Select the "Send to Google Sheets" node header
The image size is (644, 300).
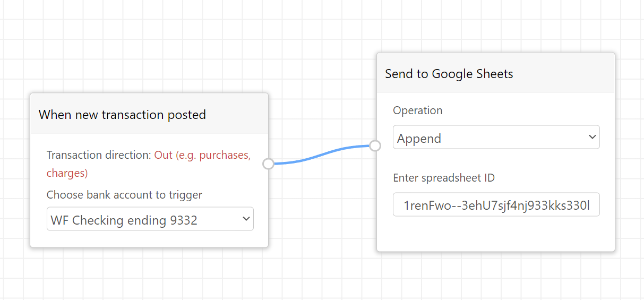[x=496, y=73]
